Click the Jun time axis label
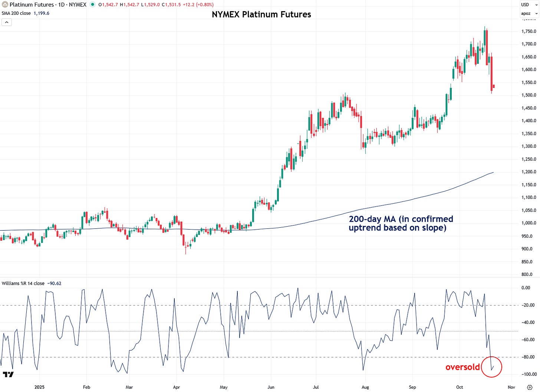540x392 pixels. [x=271, y=387]
